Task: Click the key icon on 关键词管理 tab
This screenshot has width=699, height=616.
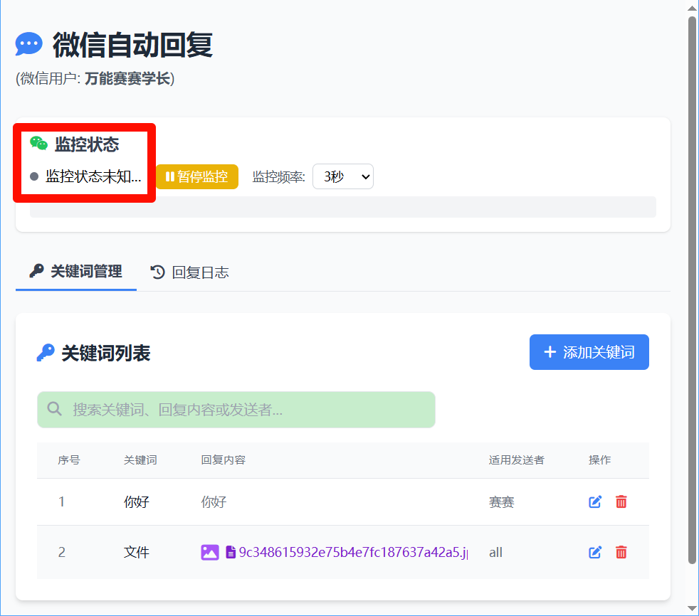Action: click(x=36, y=270)
